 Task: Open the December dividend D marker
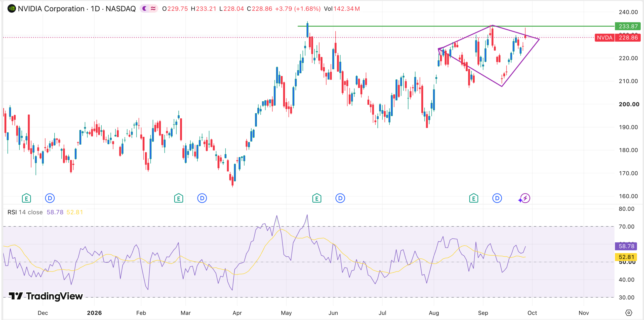pos(50,198)
